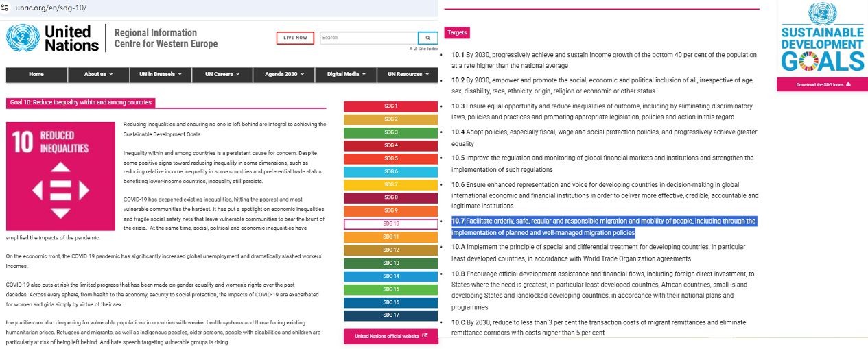
Task: Select the SDG 17 button
Action: point(391,315)
